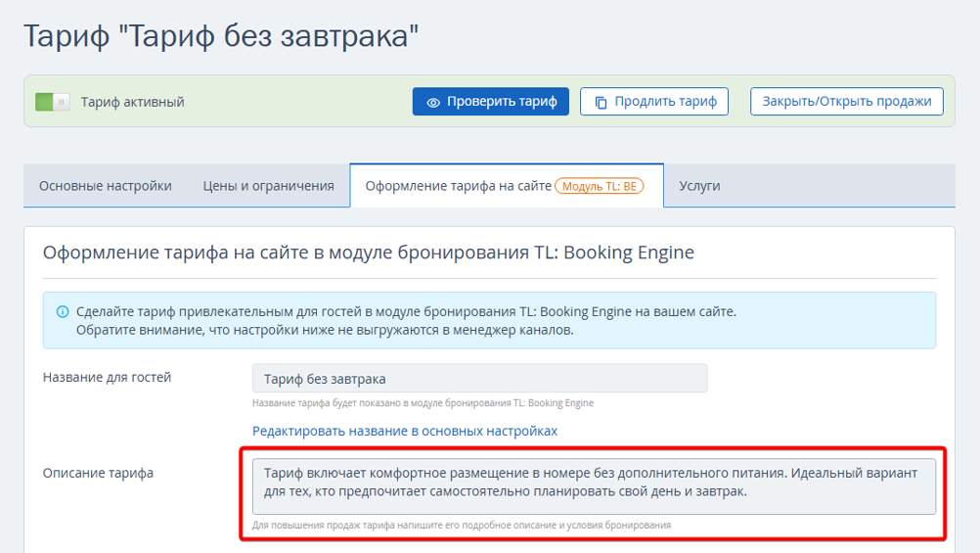Click the 'Проверить тариф' button
This screenshot has height=553, width=980.
[x=491, y=102]
